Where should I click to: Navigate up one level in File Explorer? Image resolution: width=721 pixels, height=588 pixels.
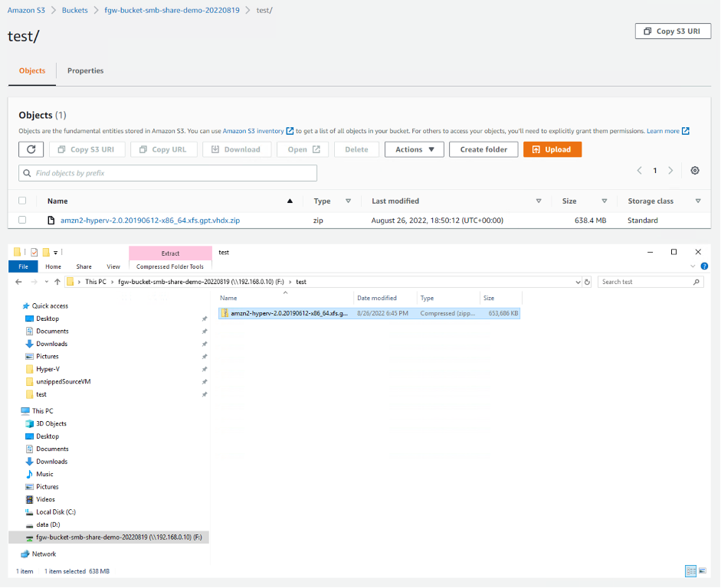point(59,281)
